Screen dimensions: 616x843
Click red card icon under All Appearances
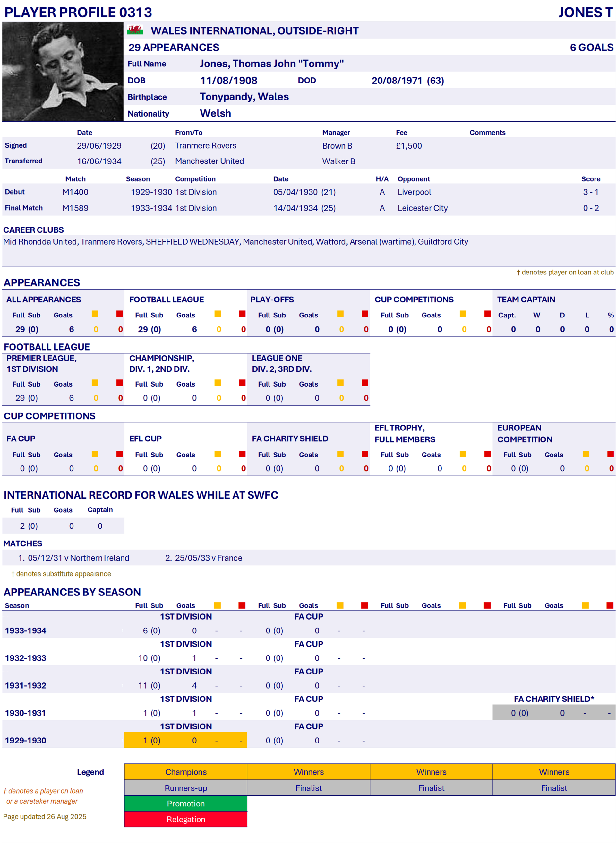(x=120, y=314)
